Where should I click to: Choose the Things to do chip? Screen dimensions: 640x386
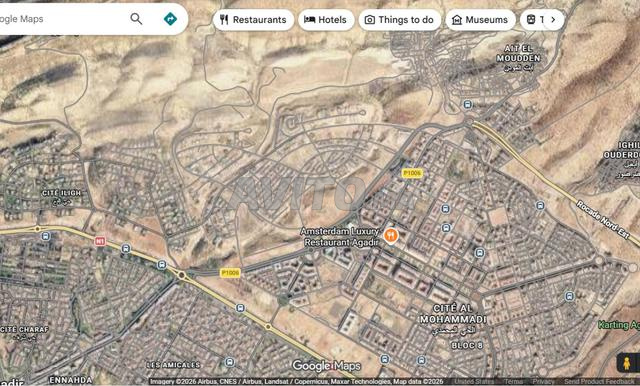400,20
